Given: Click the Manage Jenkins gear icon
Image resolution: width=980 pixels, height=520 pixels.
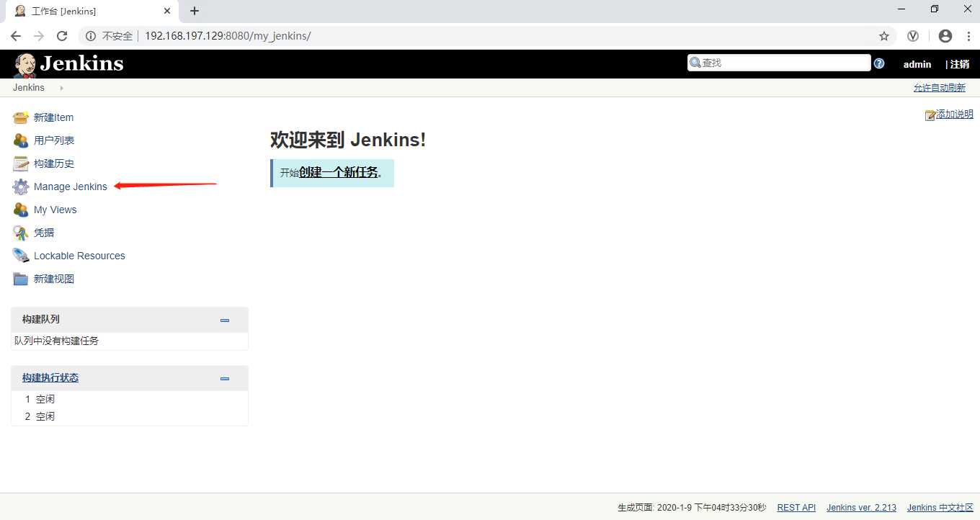Looking at the screenshot, I should (x=21, y=187).
